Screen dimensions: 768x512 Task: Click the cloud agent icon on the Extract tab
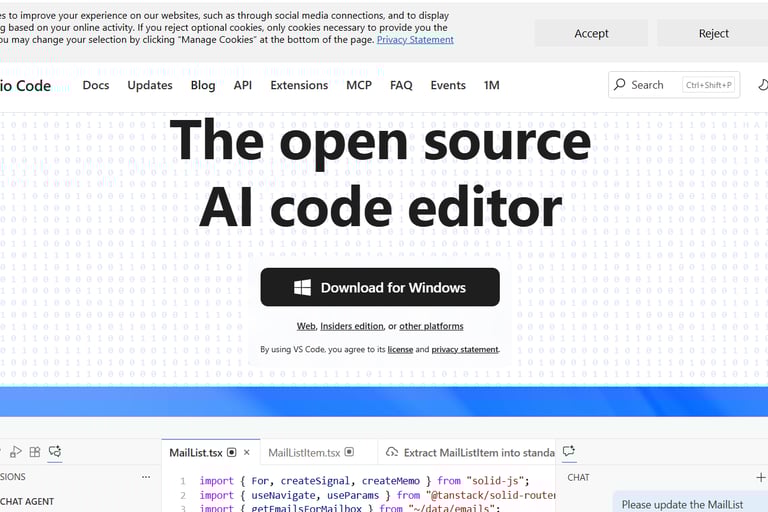[x=392, y=452]
